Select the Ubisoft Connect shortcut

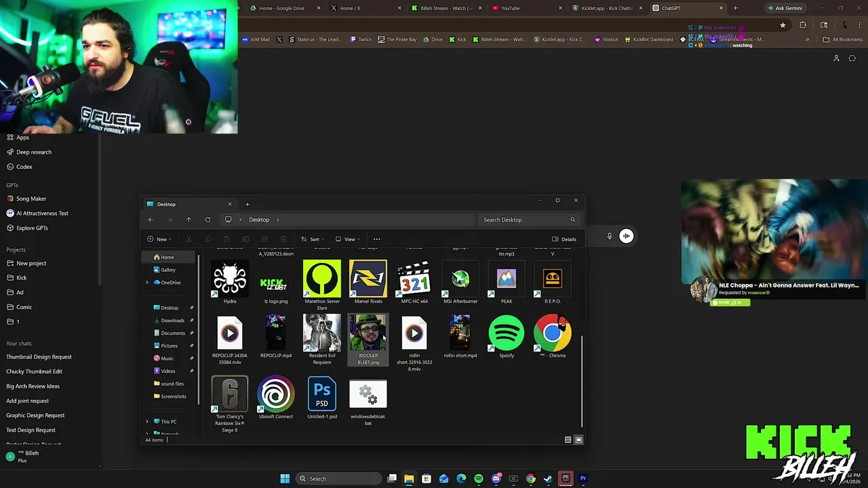click(x=276, y=399)
